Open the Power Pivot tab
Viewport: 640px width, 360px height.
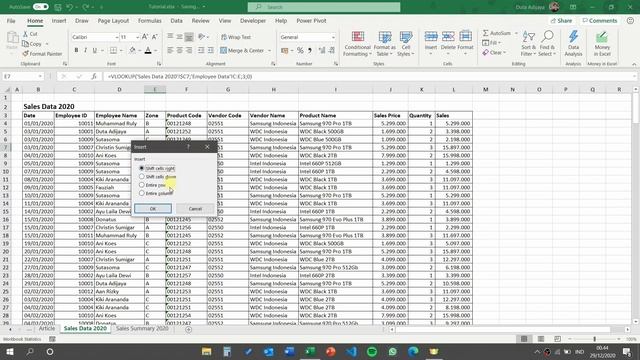[x=311, y=21]
